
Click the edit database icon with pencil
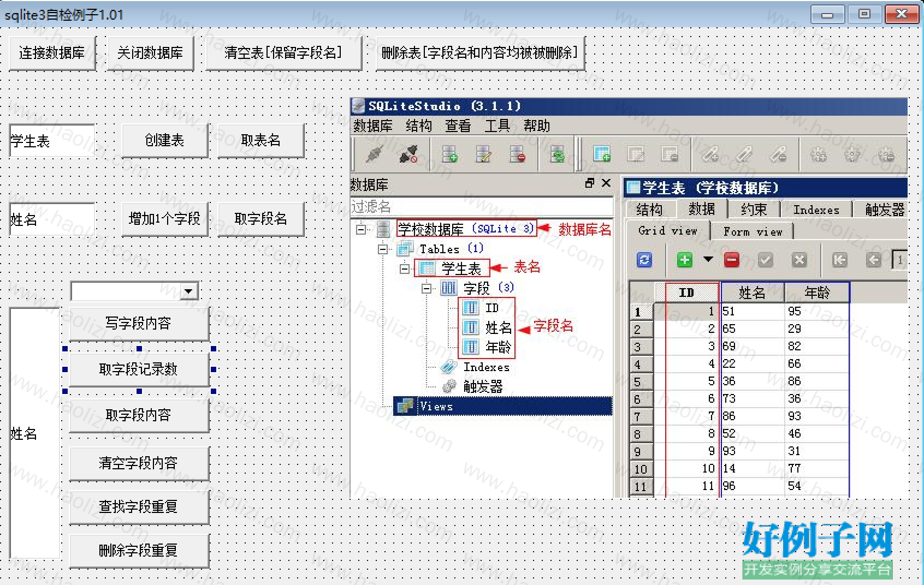(x=483, y=155)
